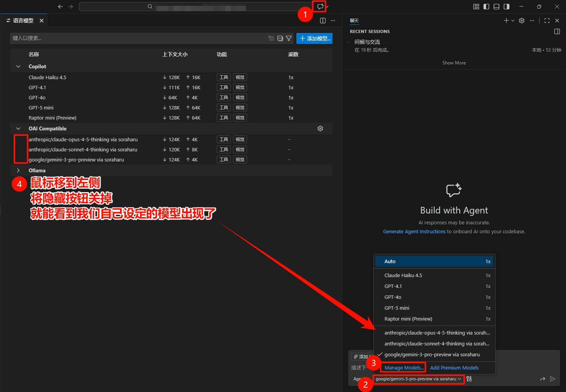Screen dimensions: 566x392
Task: Select claude-opus-4-5-thinking row in model table
Action: tap(171, 139)
